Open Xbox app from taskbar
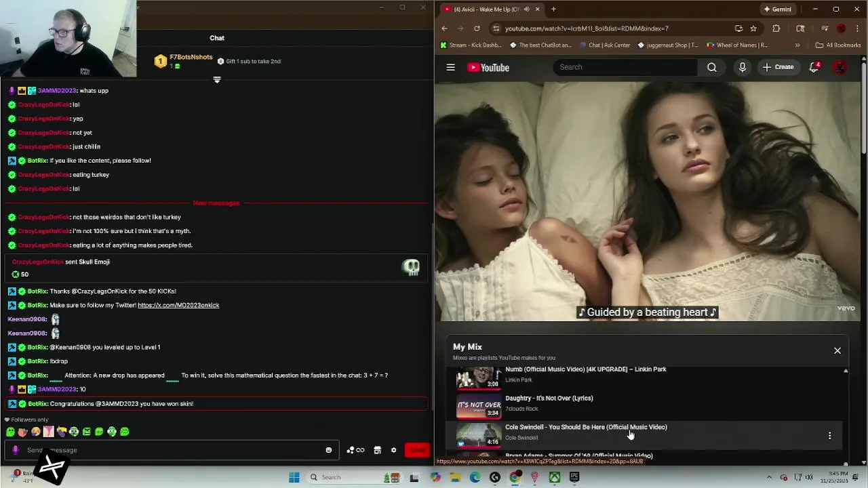868x488 pixels. click(555, 477)
